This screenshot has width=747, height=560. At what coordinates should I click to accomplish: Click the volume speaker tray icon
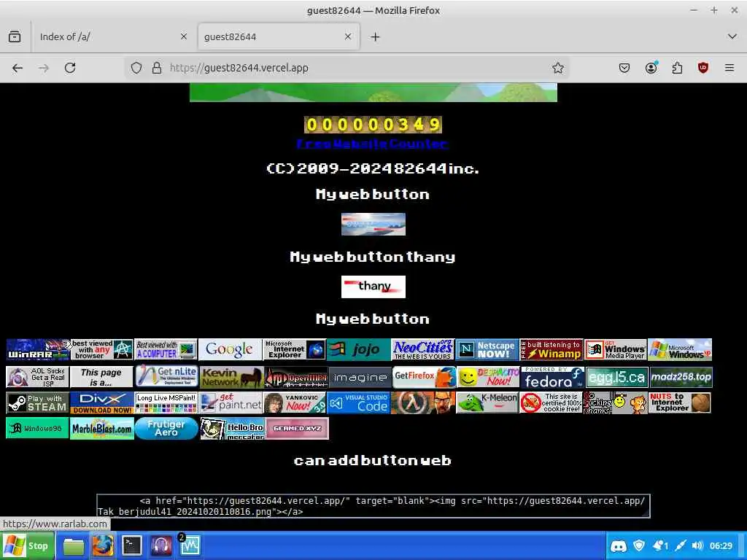pyautogui.click(x=697, y=545)
